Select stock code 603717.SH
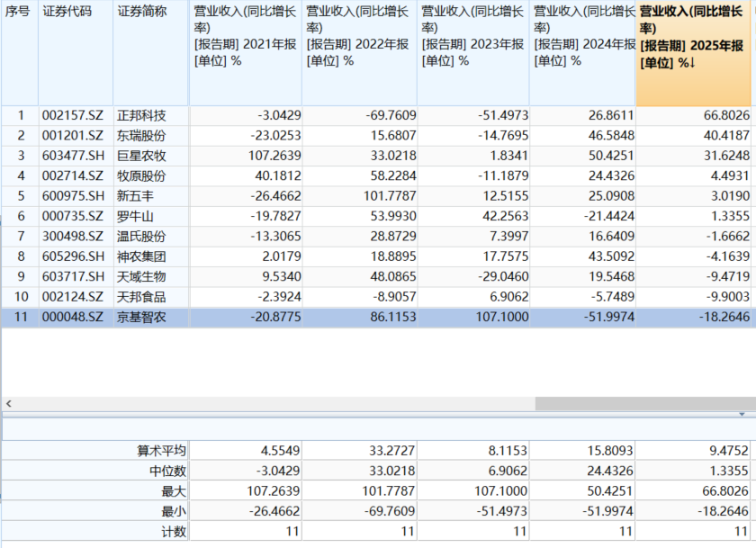 [x=73, y=276]
